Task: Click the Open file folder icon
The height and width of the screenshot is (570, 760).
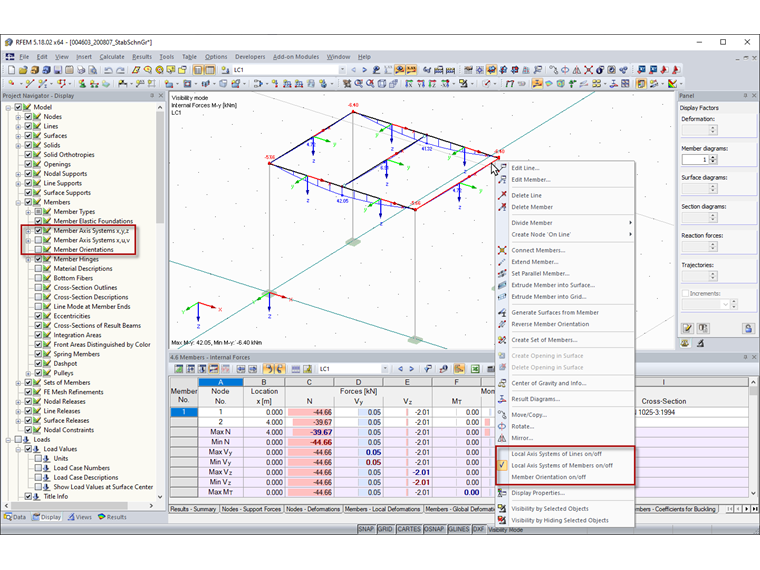Action: pos(23,70)
